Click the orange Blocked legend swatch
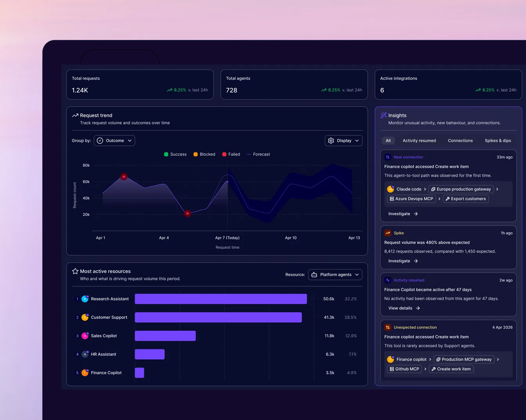526x420 pixels. 196,154
